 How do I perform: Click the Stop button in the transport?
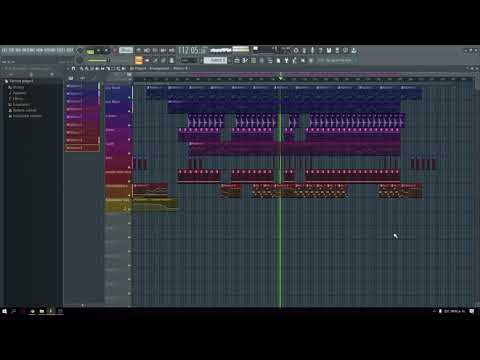[106, 51]
